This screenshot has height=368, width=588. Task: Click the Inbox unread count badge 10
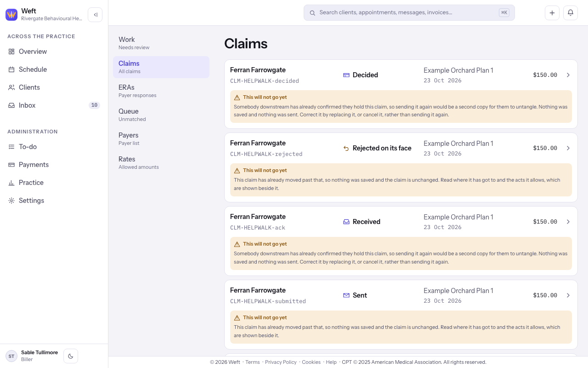(x=94, y=105)
